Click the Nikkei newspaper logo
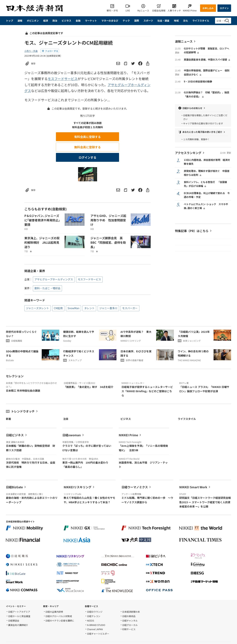 (x=35, y=8)
